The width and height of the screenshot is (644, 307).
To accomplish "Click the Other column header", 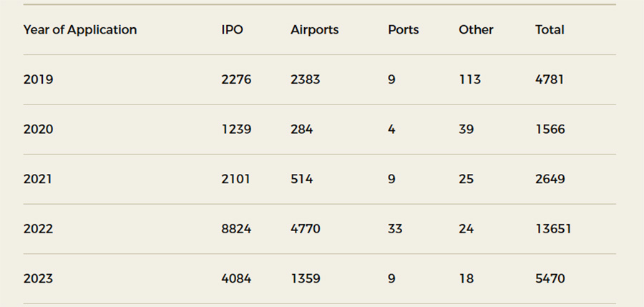I will click(476, 30).
